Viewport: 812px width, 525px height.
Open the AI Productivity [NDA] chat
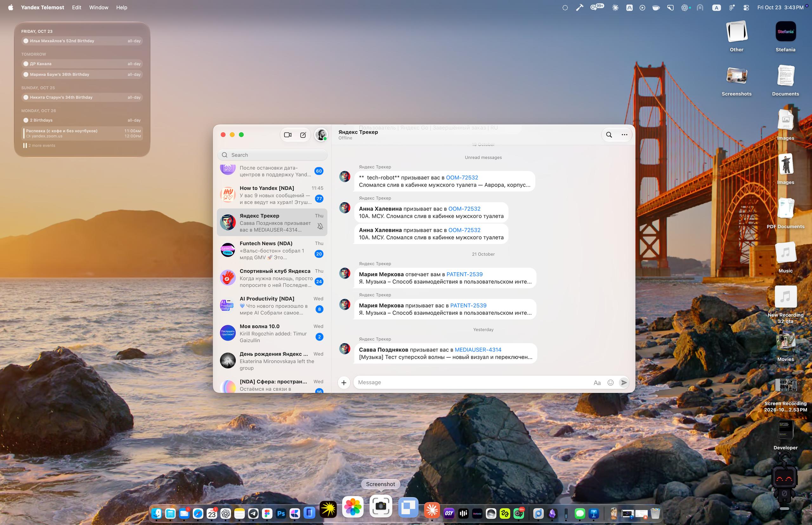point(272,305)
